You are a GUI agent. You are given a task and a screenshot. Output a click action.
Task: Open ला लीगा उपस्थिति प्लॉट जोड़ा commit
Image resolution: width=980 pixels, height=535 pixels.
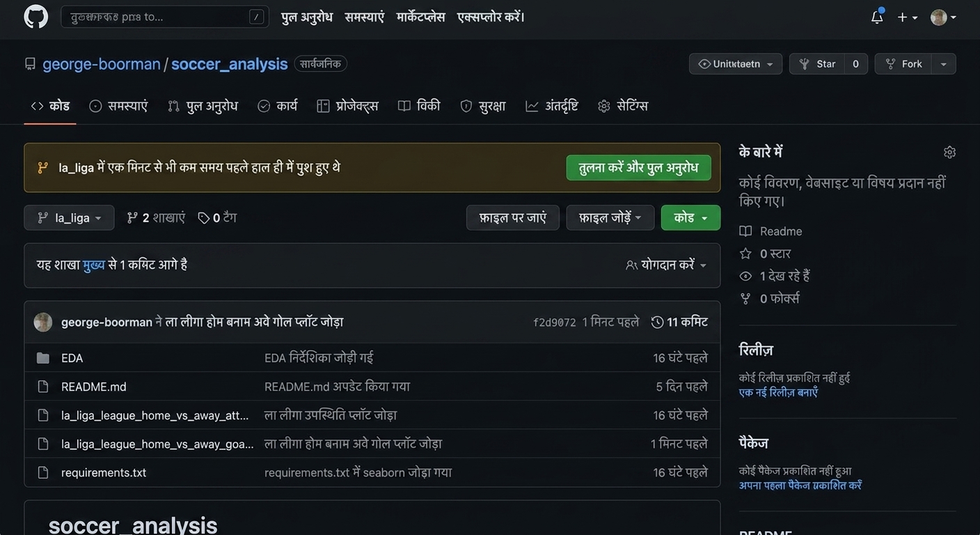point(331,415)
